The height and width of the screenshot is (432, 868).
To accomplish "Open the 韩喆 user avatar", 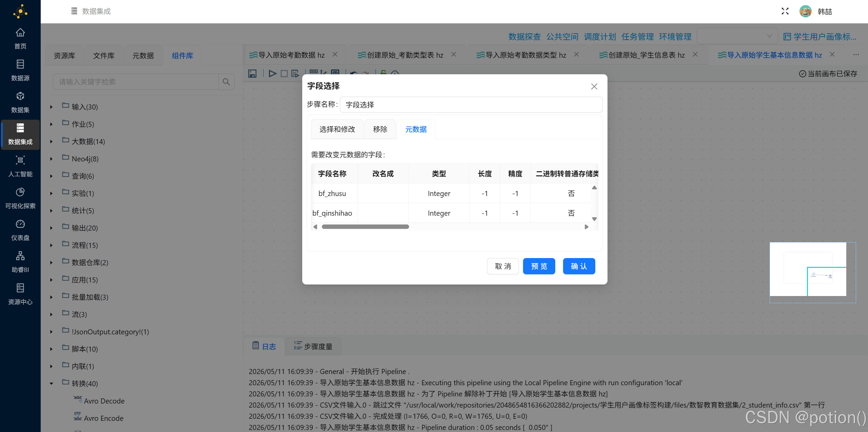I will point(805,11).
